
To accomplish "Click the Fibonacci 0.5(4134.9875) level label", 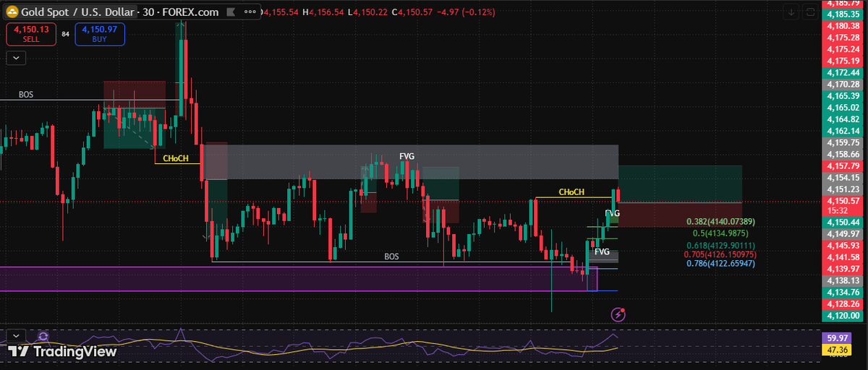I will pyautogui.click(x=720, y=233).
